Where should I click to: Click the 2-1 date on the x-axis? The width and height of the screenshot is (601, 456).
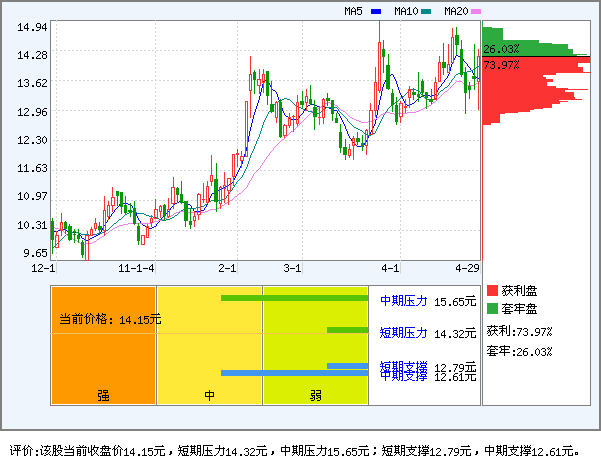228,268
